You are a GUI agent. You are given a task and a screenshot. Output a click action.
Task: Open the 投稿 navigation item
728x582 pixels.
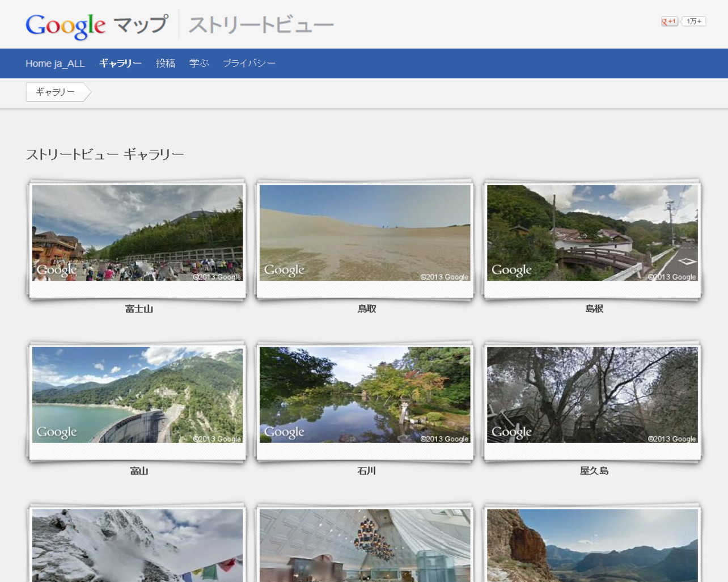click(x=166, y=64)
